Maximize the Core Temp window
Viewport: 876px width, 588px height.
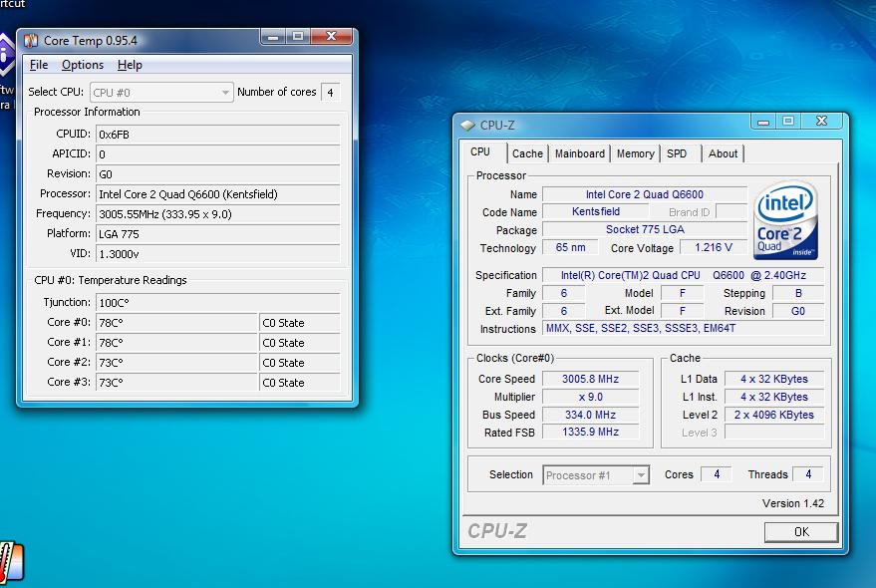point(298,37)
